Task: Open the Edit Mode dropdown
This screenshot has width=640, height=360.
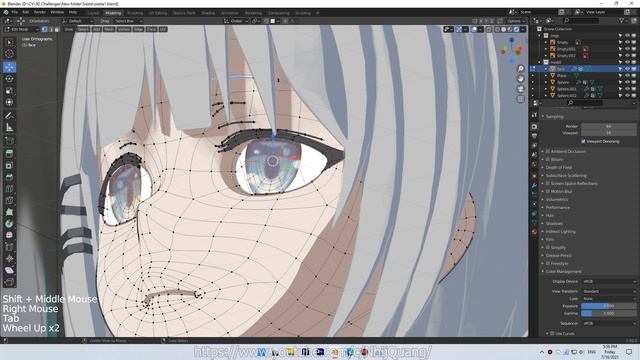Action: (x=21, y=29)
